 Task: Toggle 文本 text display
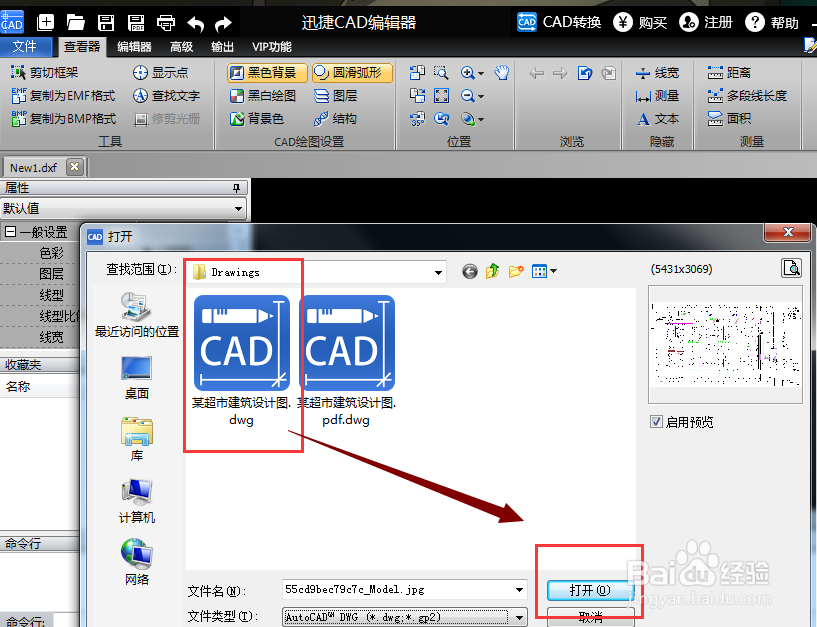click(657, 119)
